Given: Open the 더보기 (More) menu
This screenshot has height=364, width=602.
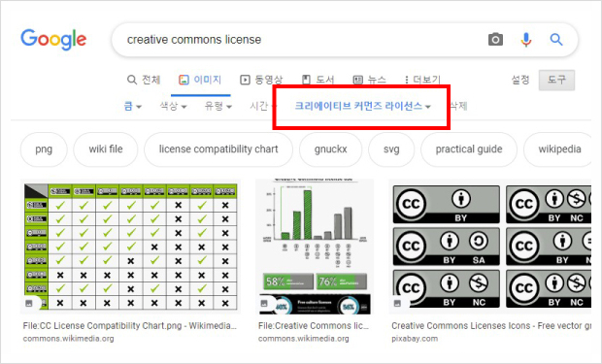Looking at the screenshot, I should pyautogui.click(x=422, y=80).
